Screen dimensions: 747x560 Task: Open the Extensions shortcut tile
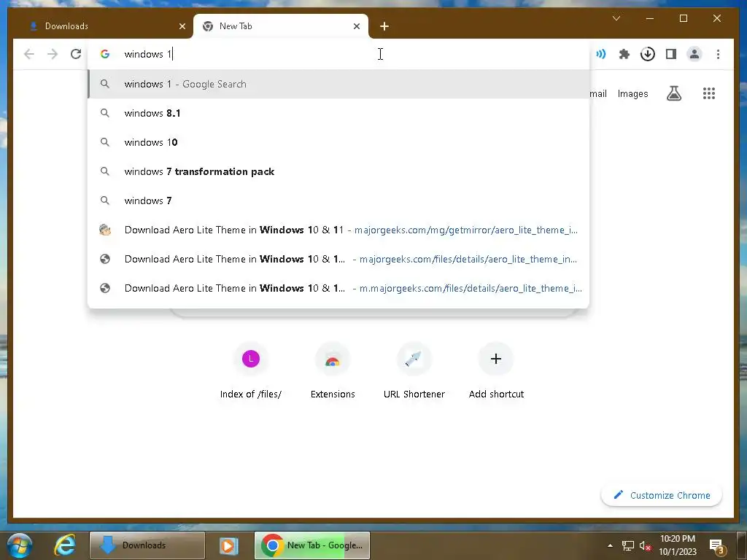coord(333,371)
